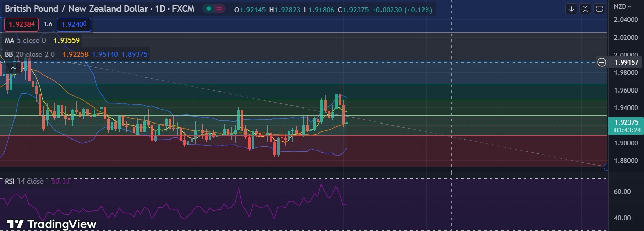644x231 pixels.
Task: Select the trendline endpoint circle at right edge
Action: [606, 166]
